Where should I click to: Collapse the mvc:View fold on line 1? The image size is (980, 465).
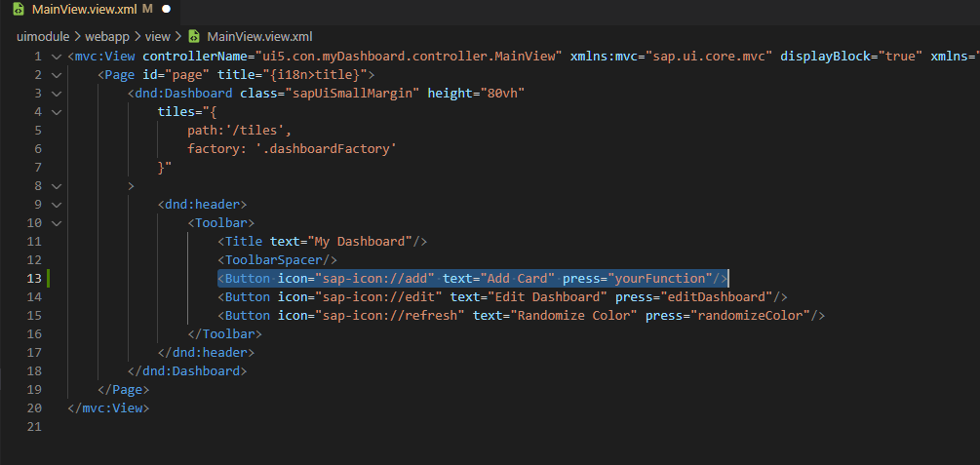click(x=57, y=57)
